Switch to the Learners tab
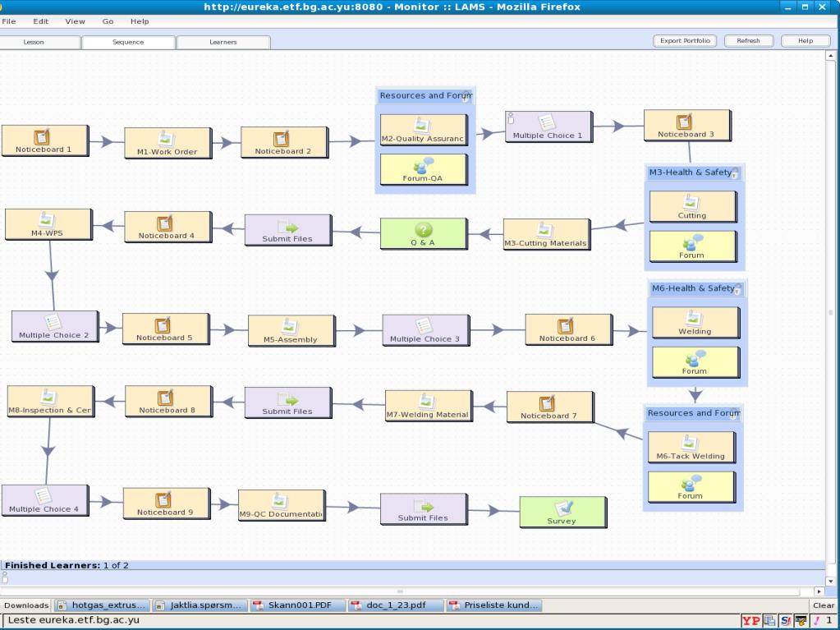 pos(223,42)
